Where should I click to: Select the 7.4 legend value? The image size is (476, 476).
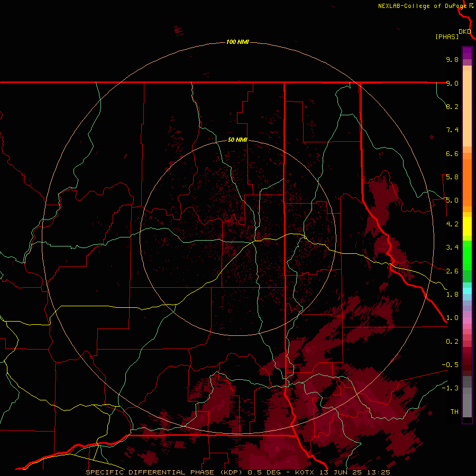click(x=452, y=130)
